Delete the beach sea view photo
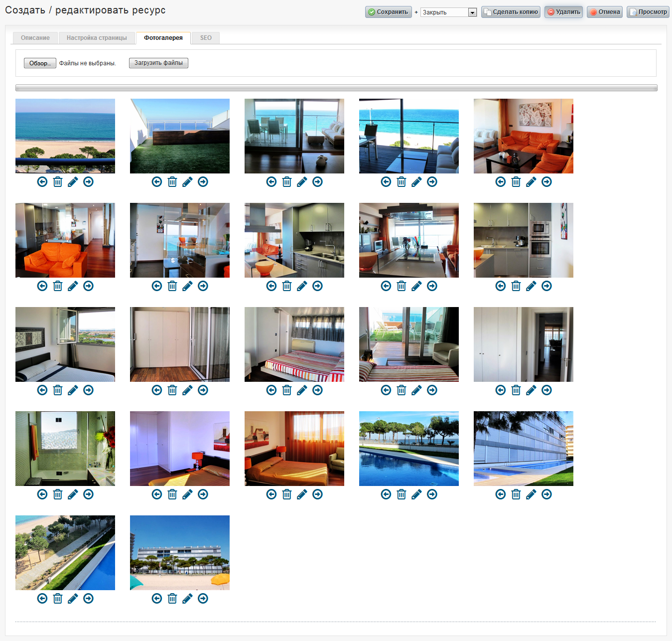This screenshot has height=641, width=672. [x=58, y=182]
